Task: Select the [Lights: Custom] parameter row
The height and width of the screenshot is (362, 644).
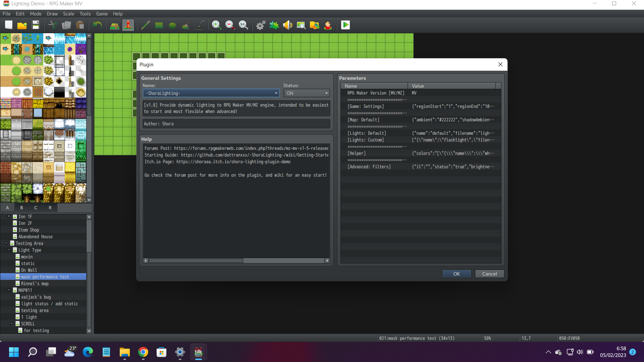Action: (421, 140)
